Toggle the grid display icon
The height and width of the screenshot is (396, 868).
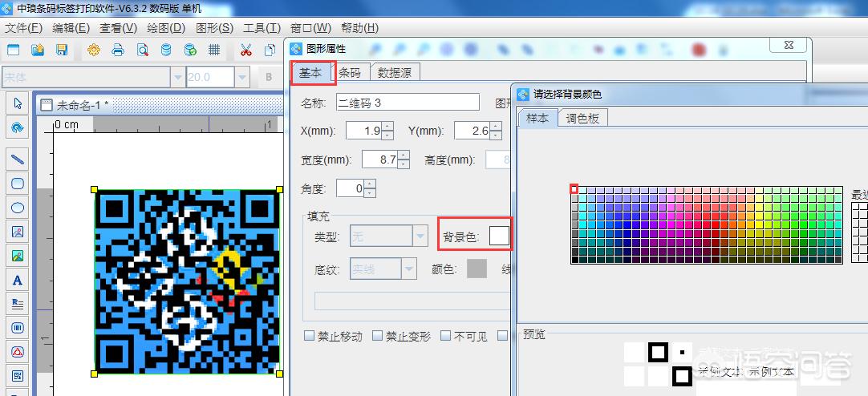[x=214, y=50]
